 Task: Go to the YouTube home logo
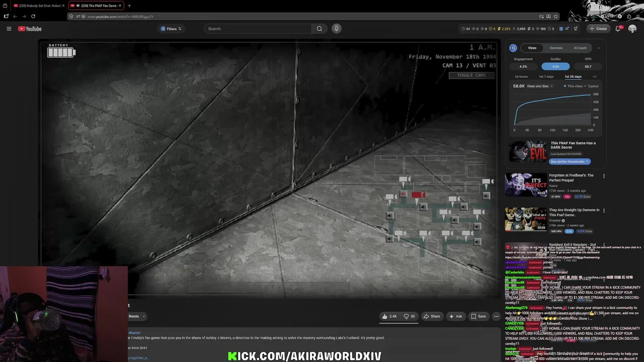coord(30,29)
